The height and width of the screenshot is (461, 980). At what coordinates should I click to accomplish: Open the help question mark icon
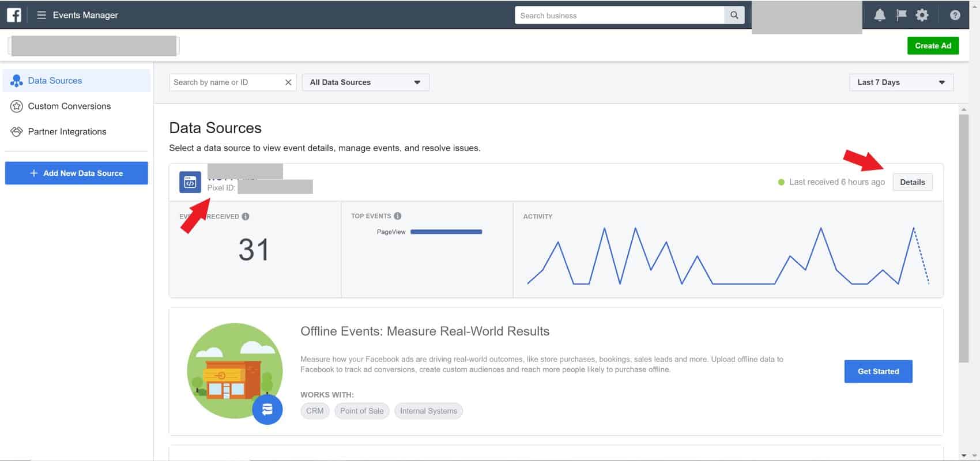click(955, 16)
